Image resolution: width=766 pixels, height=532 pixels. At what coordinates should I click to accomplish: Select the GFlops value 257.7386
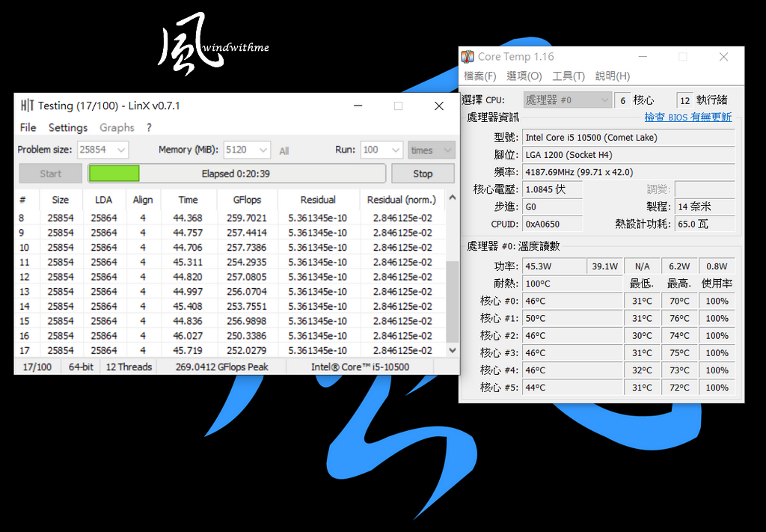pos(247,247)
